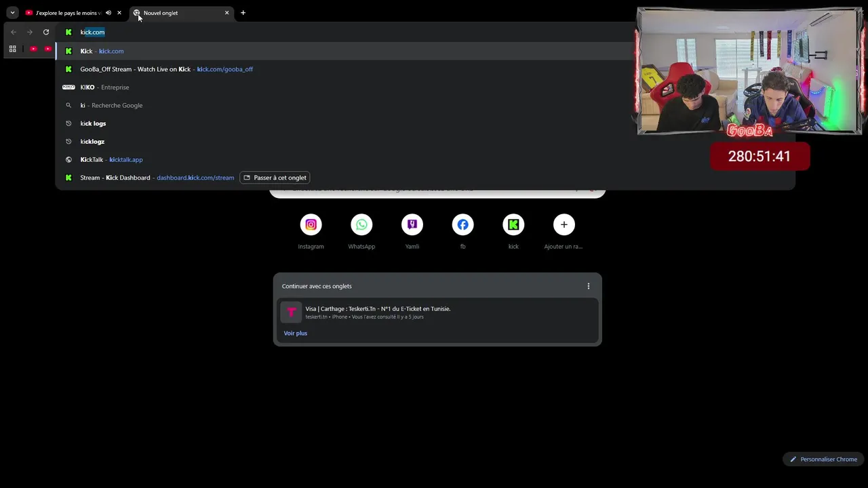Mute the audio icon on YouTube tab
868x488 pixels.
108,13
